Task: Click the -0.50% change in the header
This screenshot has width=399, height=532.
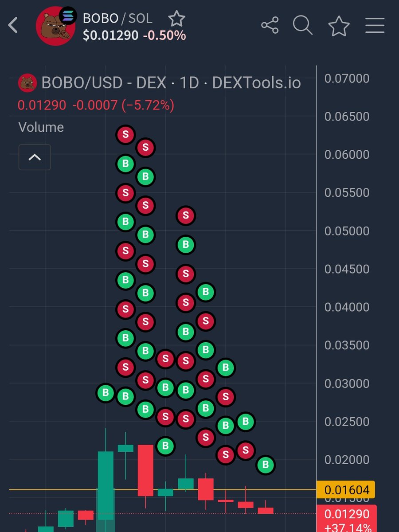Action: [x=164, y=35]
